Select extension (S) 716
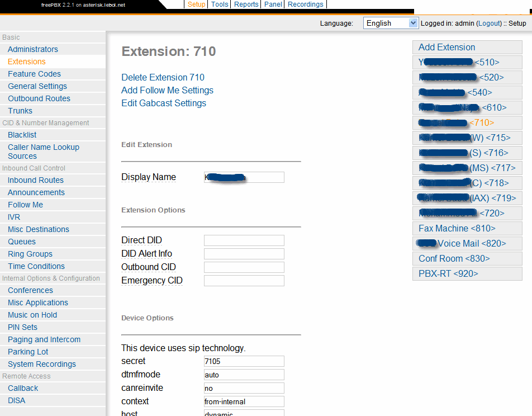Image resolution: width=532 pixels, height=416 pixels. click(x=467, y=153)
